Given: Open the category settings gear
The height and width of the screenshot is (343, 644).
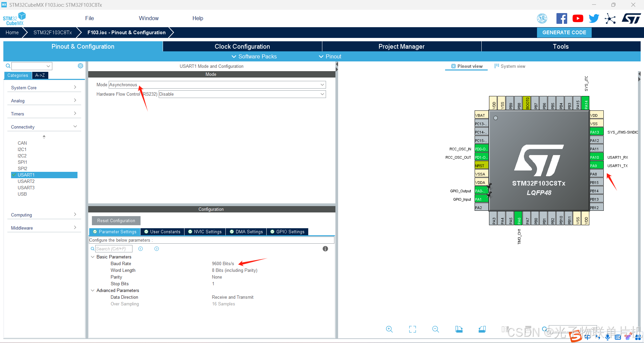Looking at the screenshot, I should 80,66.
